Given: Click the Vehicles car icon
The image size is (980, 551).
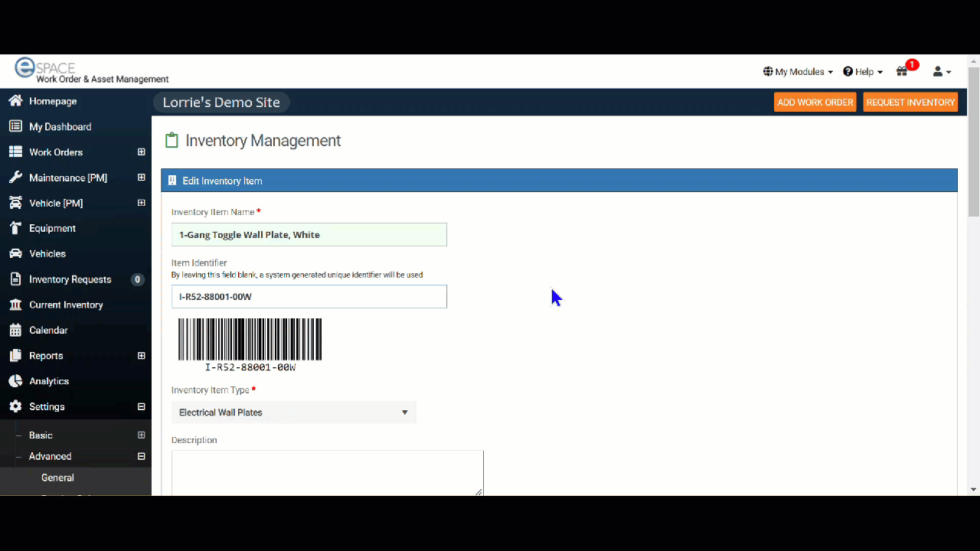Looking at the screenshot, I should coord(15,253).
